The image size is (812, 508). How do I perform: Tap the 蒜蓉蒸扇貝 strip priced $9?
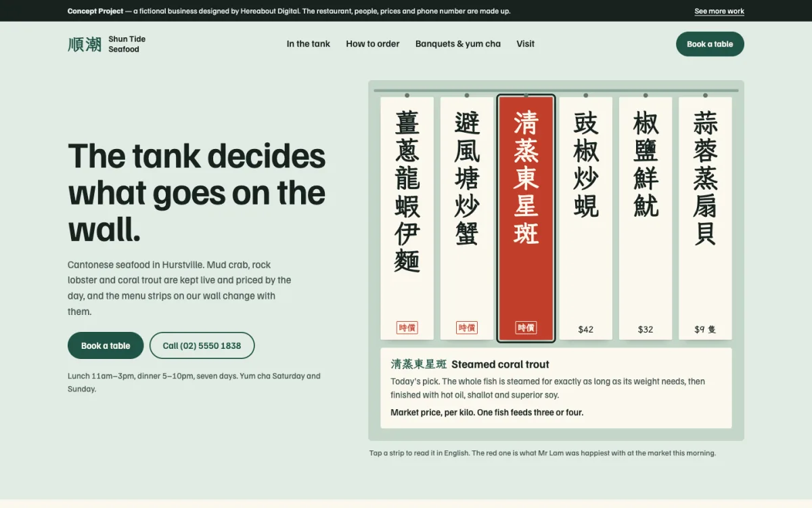click(705, 218)
